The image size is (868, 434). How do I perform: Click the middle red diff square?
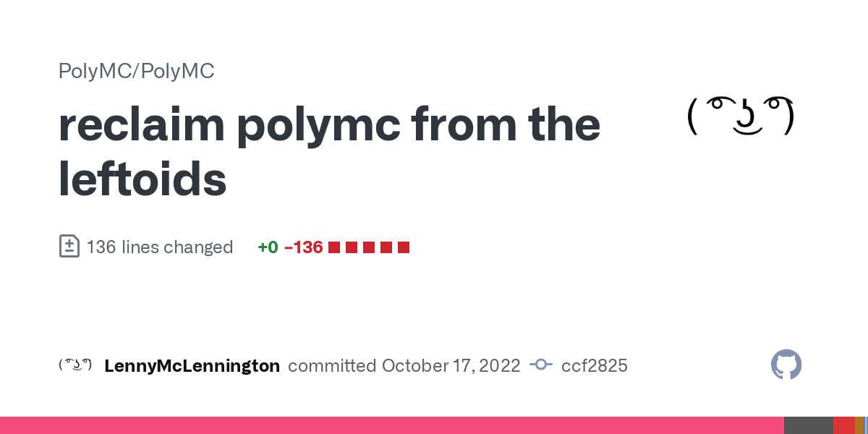tap(369, 247)
